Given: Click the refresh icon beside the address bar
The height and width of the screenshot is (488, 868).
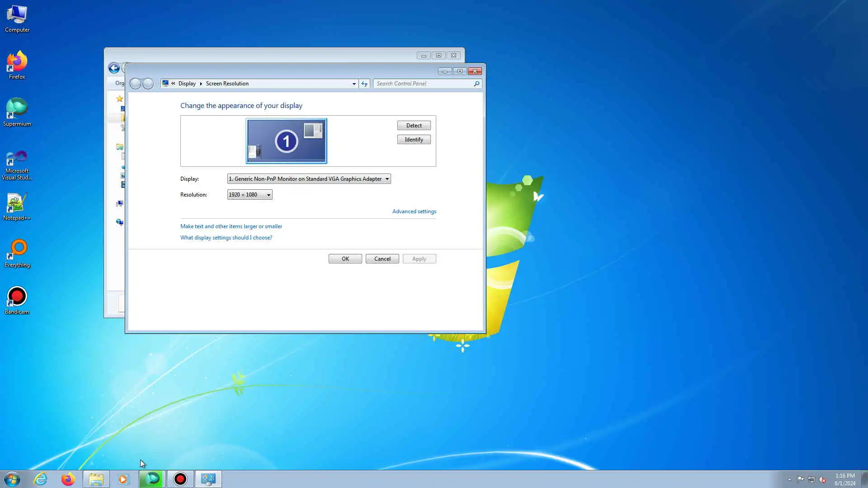Looking at the screenshot, I should (x=364, y=84).
